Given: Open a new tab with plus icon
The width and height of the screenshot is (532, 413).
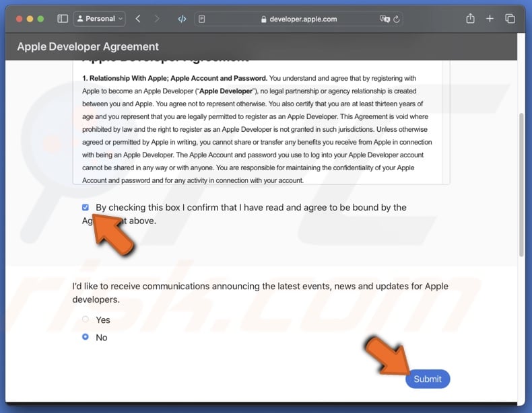Looking at the screenshot, I should pos(490,19).
